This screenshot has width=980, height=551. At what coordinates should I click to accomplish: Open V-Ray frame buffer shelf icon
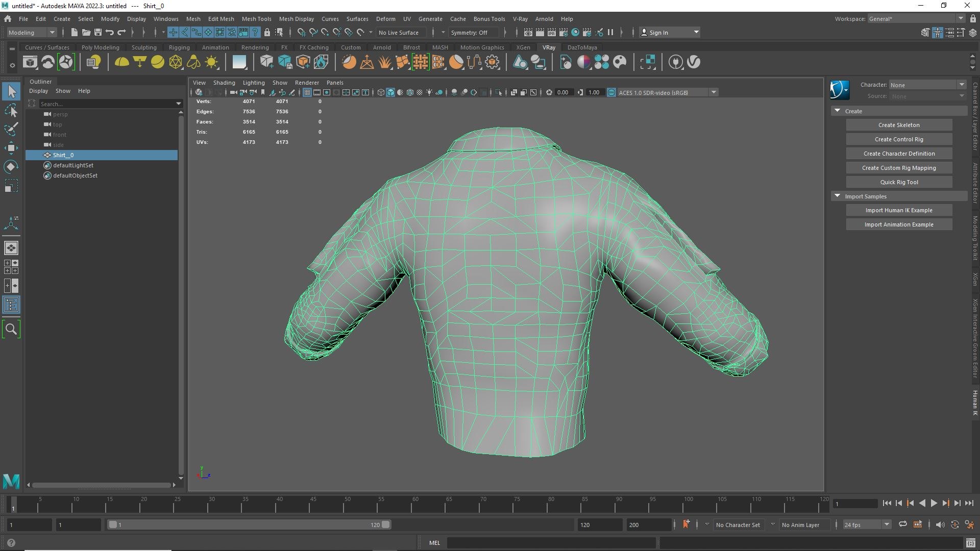coord(30,62)
